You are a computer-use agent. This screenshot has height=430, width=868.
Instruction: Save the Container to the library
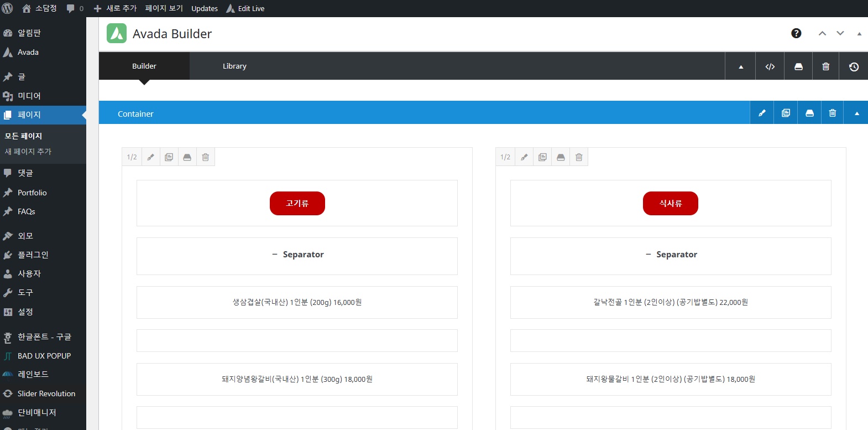(809, 113)
